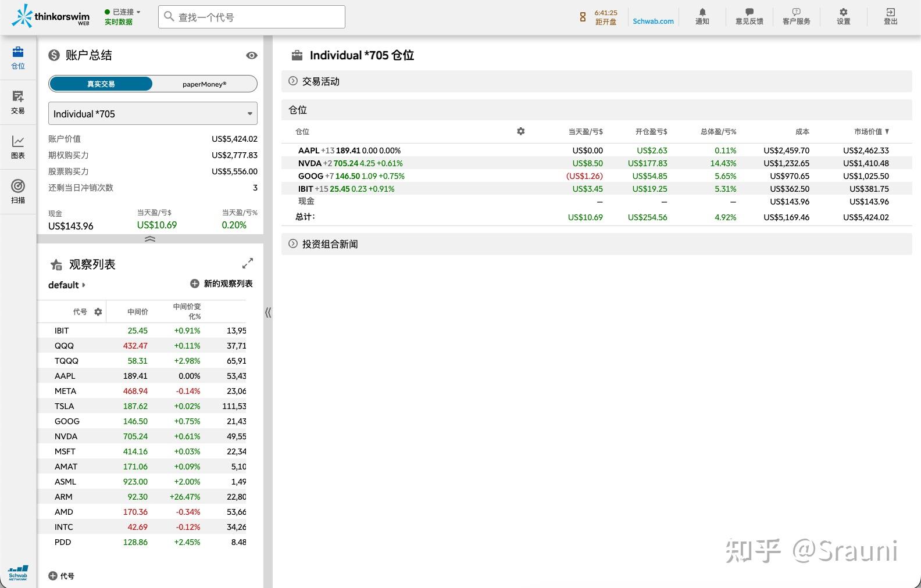Click account value US$5,424.02

(x=234, y=139)
